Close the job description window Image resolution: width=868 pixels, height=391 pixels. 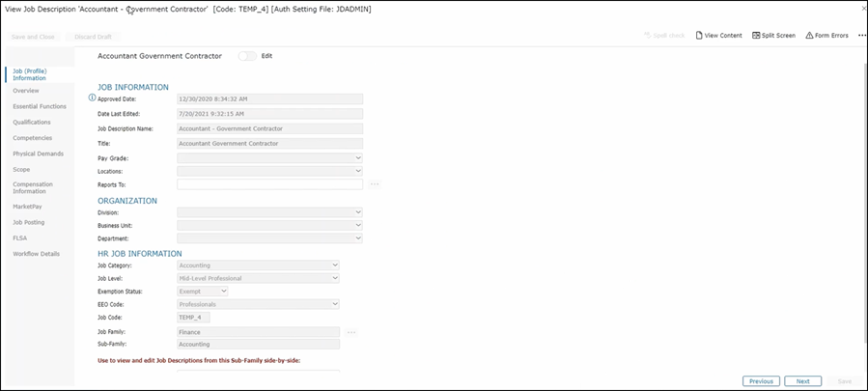click(x=861, y=8)
